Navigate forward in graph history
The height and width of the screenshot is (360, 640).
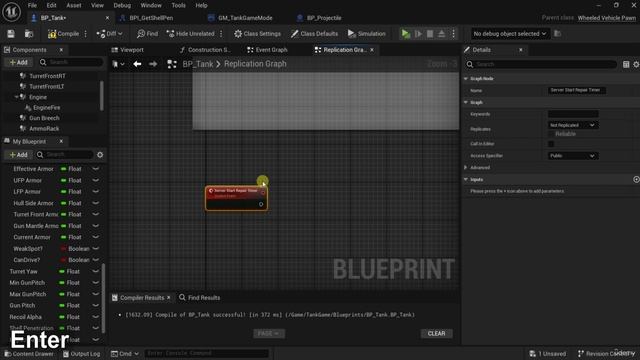(153, 64)
